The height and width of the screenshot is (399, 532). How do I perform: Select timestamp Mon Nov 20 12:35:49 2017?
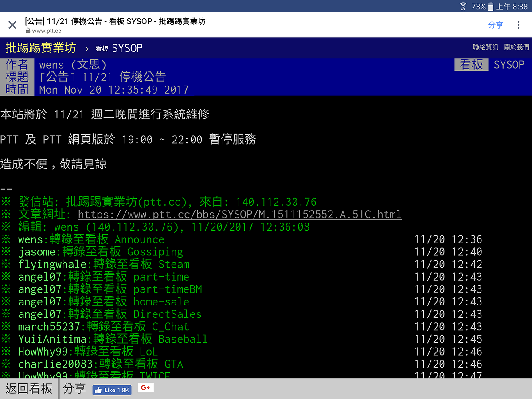[x=114, y=90]
